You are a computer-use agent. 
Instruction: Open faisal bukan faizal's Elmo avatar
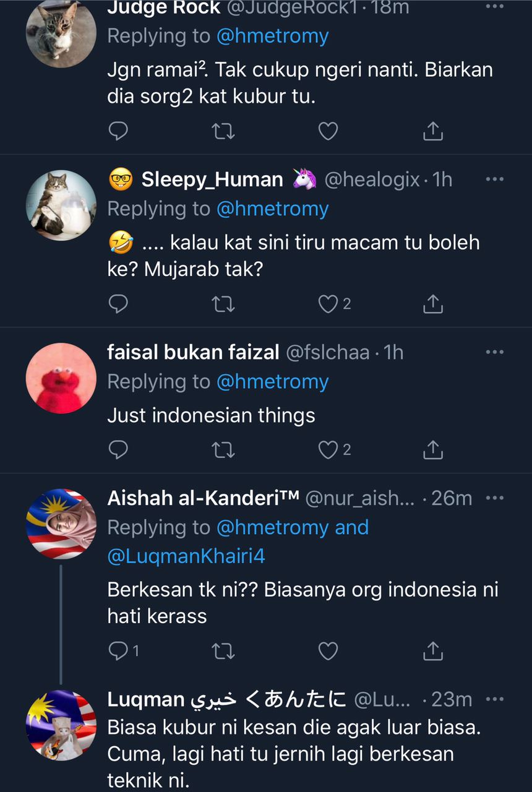(61, 378)
